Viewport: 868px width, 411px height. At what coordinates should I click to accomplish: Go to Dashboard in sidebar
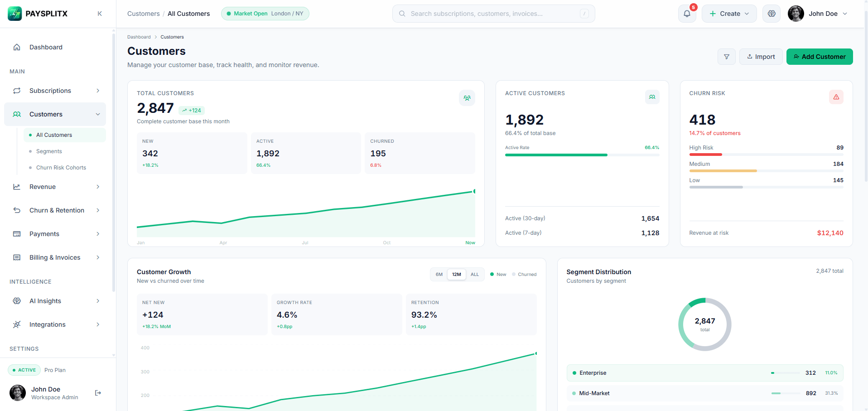55,47
